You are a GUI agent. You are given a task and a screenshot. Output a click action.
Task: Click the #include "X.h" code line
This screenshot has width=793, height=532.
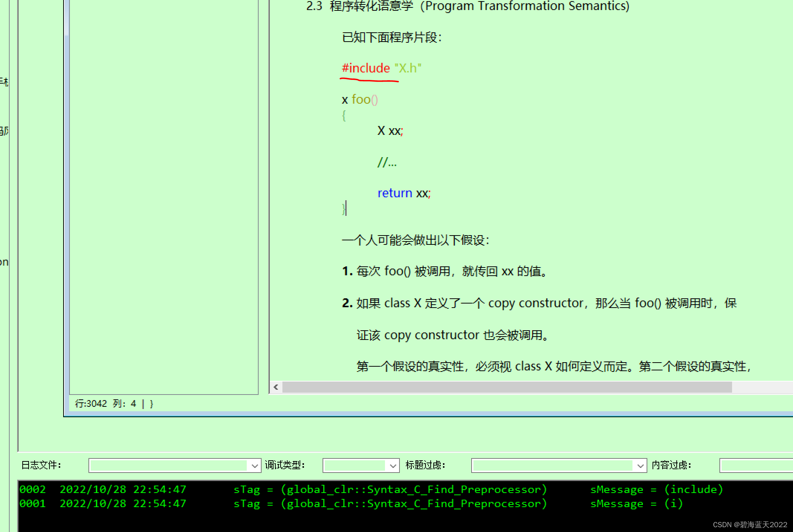pyautogui.click(x=382, y=68)
